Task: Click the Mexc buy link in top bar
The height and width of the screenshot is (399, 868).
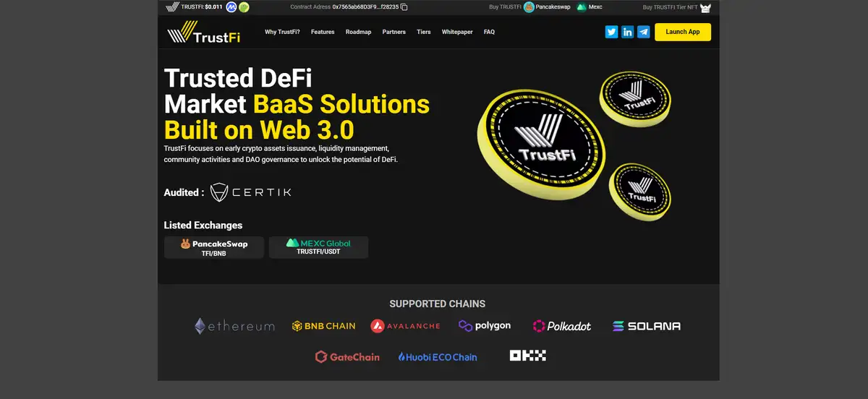Action: (589, 7)
